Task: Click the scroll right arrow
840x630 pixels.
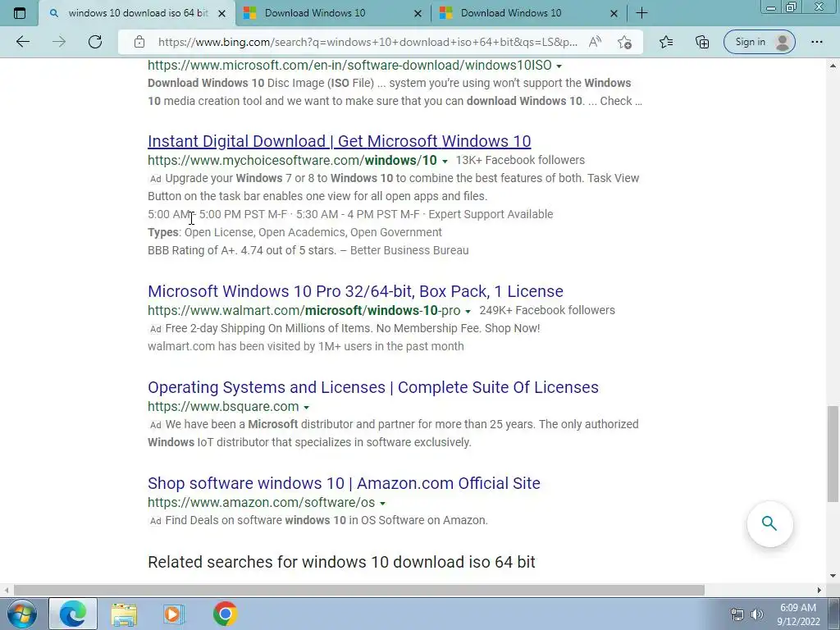Action: click(x=819, y=590)
